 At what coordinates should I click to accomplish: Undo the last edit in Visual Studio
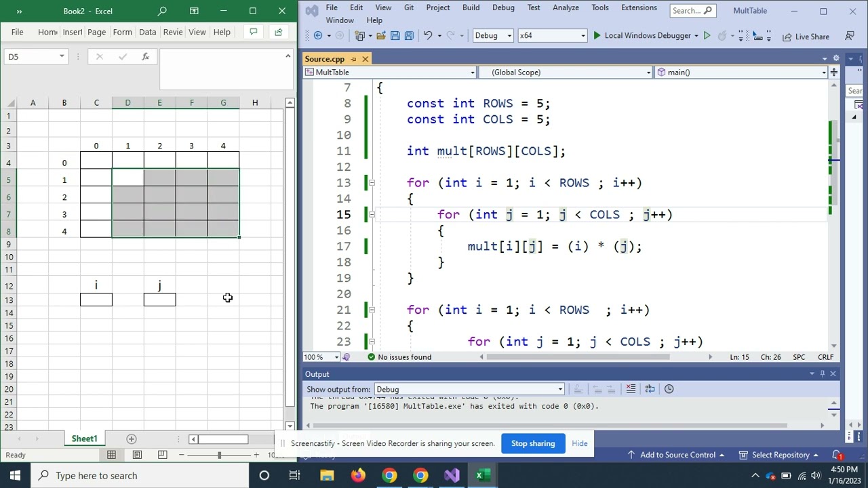pos(428,36)
